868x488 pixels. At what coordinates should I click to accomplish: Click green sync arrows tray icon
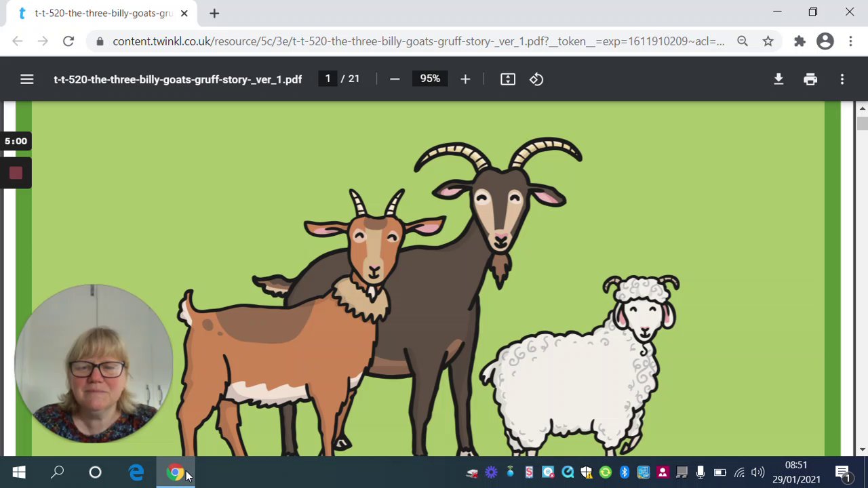point(606,472)
